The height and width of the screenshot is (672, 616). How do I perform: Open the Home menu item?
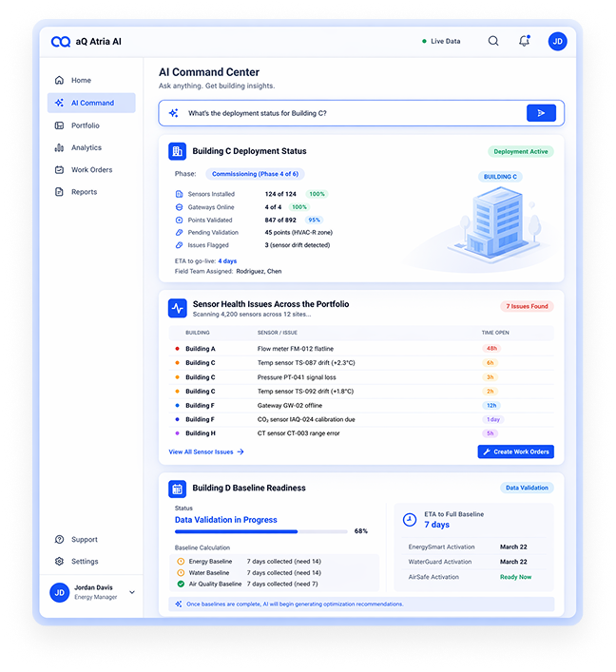[91, 80]
